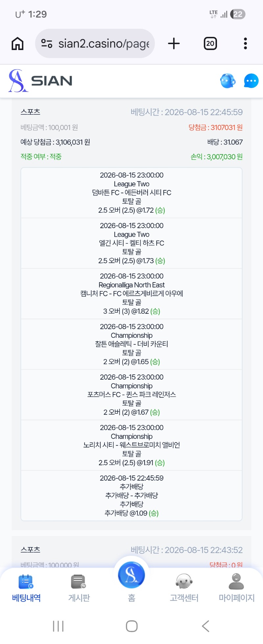Select the 노리치 시티 - 웨스트브로미치 앨비언 match row
Viewport: 263px width, 644px height.
(x=131, y=445)
